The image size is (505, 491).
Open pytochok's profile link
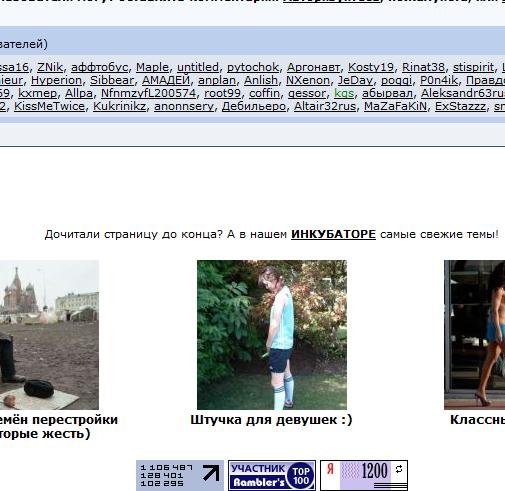[253, 67]
